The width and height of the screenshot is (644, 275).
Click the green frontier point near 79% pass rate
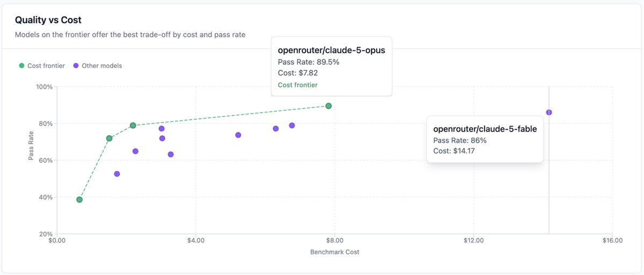(x=133, y=125)
